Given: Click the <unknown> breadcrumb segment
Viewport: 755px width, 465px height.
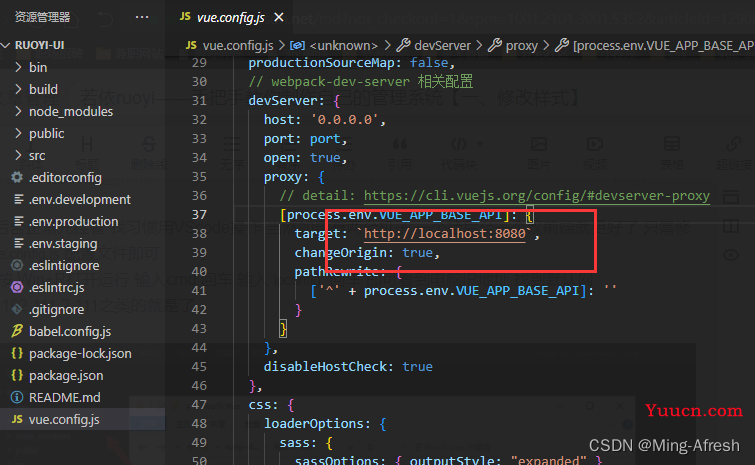Looking at the screenshot, I should click(344, 46).
